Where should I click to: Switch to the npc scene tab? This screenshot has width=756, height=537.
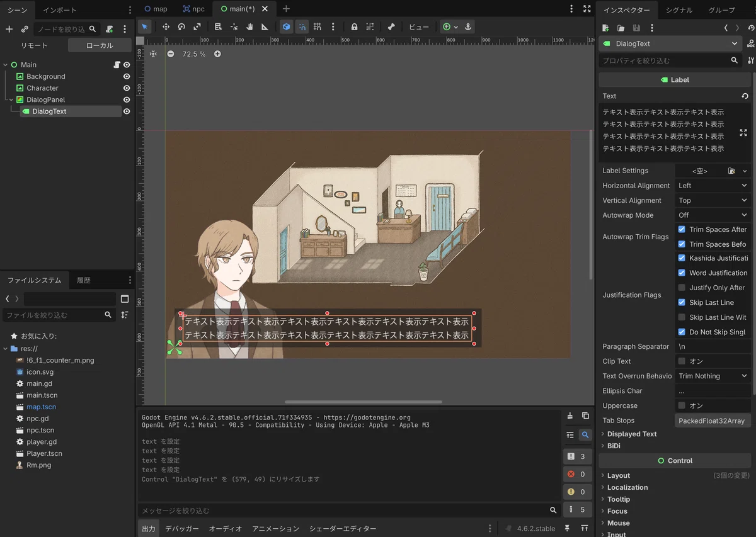click(194, 9)
